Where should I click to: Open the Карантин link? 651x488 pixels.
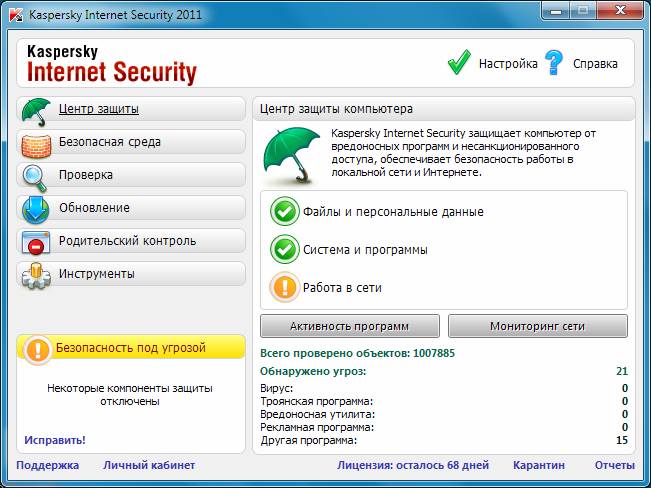click(x=539, y=465)
